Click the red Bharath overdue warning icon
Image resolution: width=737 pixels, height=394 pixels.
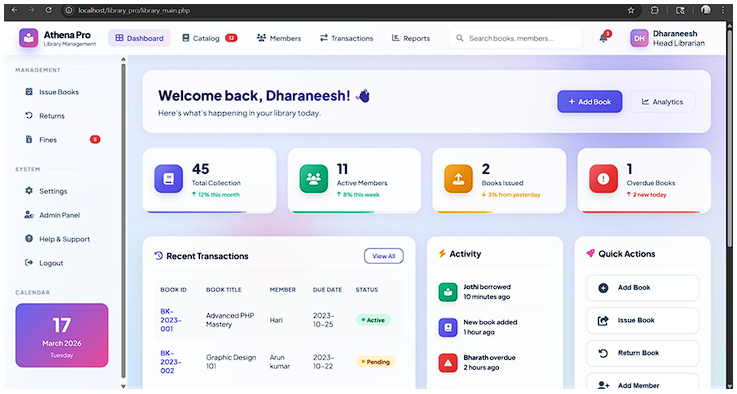click(448, 362)
